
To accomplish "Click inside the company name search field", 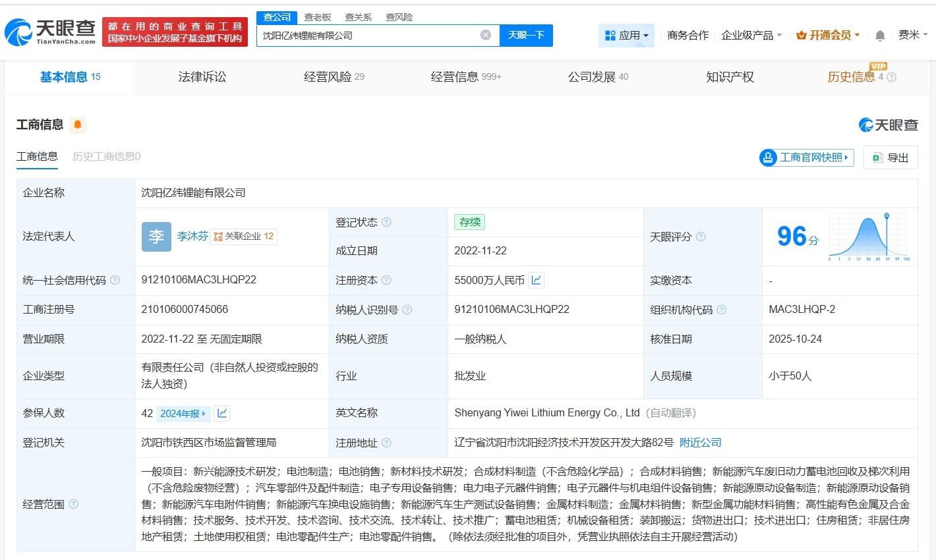I will click(369, 35).
